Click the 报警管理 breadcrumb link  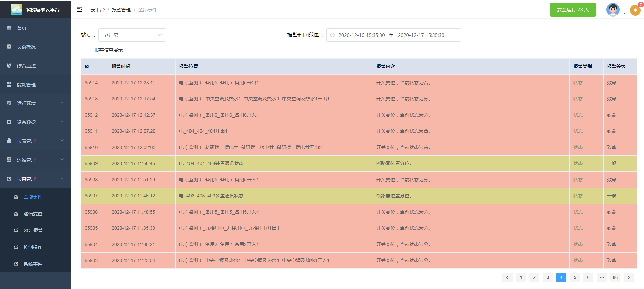pos(121,10)
